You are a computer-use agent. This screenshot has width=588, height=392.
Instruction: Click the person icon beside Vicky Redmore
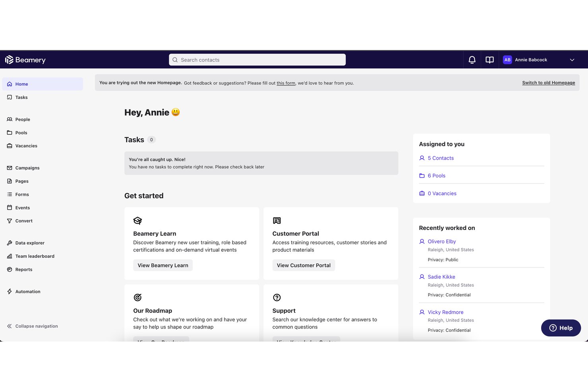coord(422,312)
